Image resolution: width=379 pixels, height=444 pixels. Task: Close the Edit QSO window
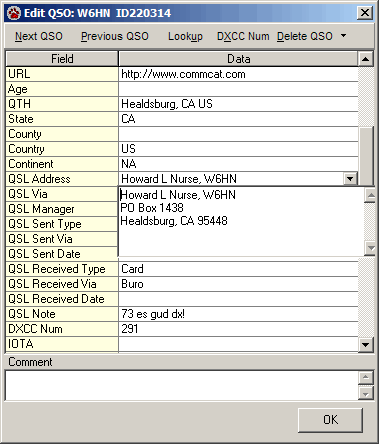pyautogui.click(x=365, y=13)
